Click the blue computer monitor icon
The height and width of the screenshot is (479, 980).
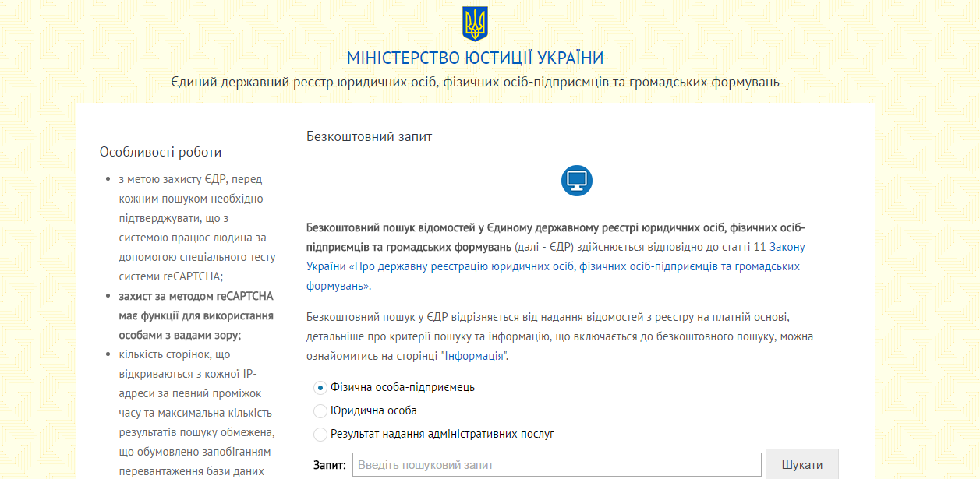click(x=577, y=180)
